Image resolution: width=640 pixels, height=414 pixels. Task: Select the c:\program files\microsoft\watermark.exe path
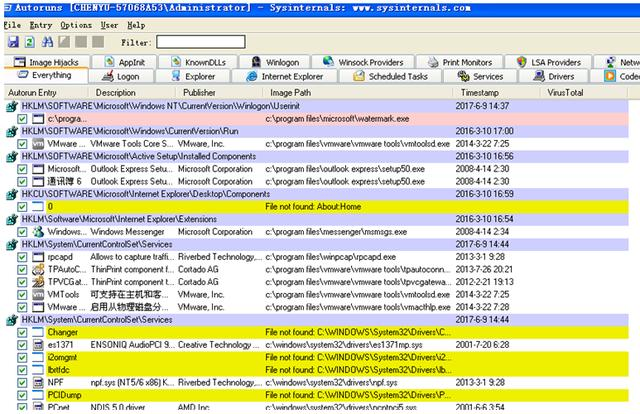(337, 119)
